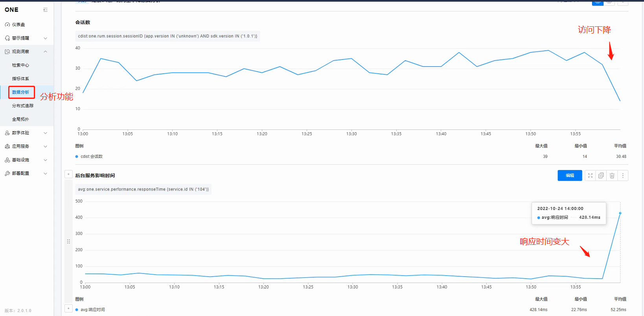
Task: Select 数据分析 in the sidebar
Action: click(x=20, y=92)
